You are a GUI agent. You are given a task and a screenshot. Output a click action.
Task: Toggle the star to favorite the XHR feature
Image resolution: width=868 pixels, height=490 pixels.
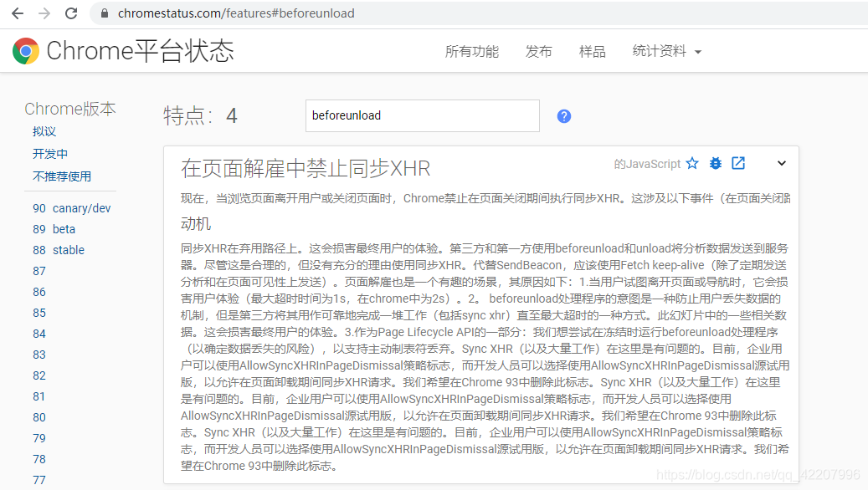(692, 163)
